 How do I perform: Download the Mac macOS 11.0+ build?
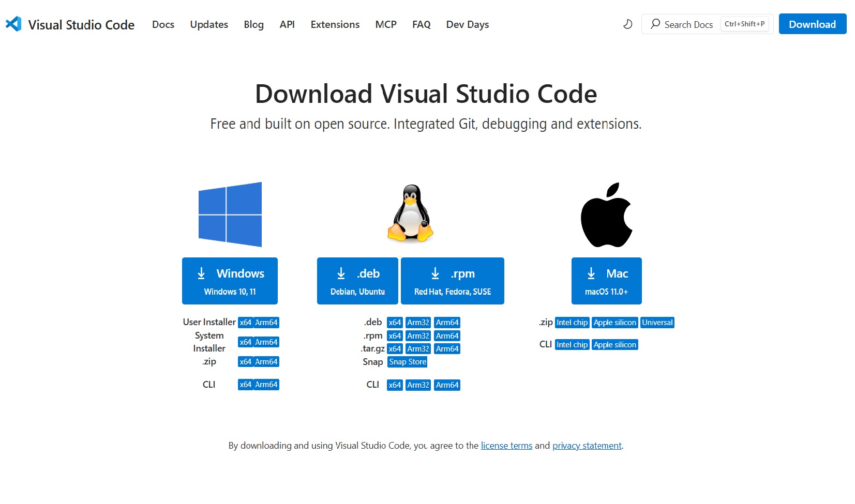coord(606,281)
